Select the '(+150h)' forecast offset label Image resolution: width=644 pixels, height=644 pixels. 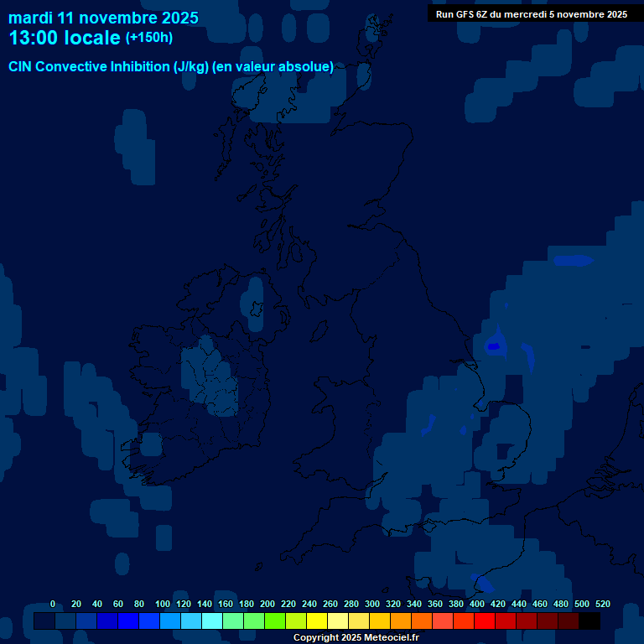tap(148, 38)
